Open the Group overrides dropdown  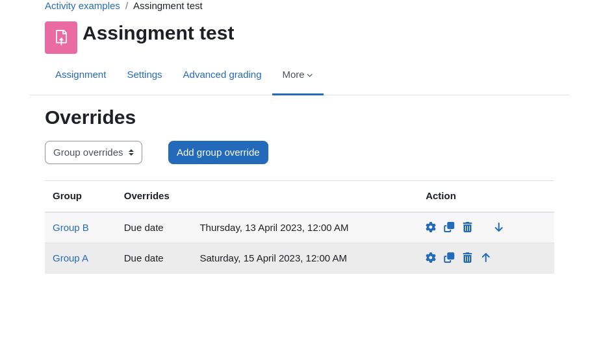94,152
